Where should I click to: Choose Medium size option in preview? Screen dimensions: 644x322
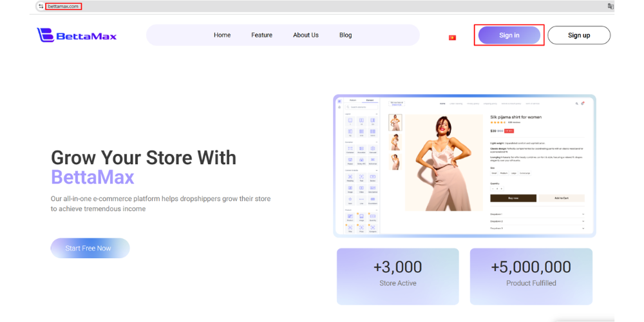click(x=504, y=173)
